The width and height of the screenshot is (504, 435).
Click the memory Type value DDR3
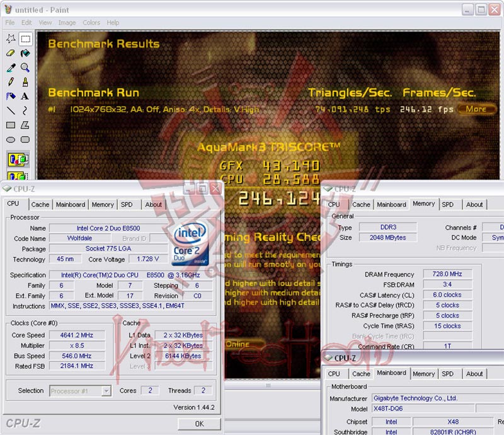tap(388, 227)
